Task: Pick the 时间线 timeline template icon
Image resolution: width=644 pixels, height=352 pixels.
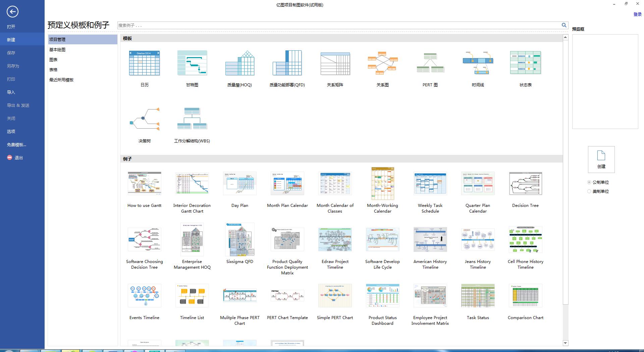Action: pyautogui.click(x=478, y=63)
